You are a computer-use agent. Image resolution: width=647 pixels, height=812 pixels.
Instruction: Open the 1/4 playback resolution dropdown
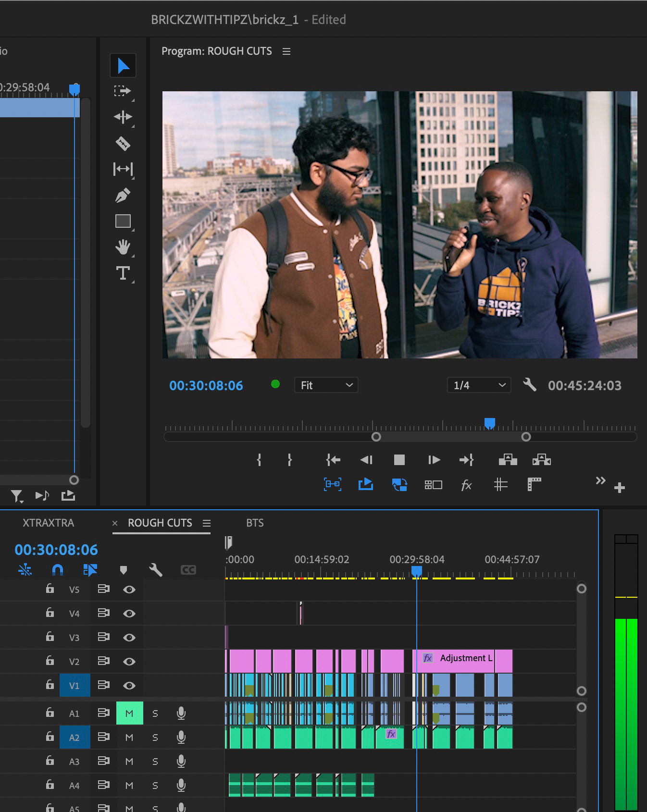(x=479, y=385)
